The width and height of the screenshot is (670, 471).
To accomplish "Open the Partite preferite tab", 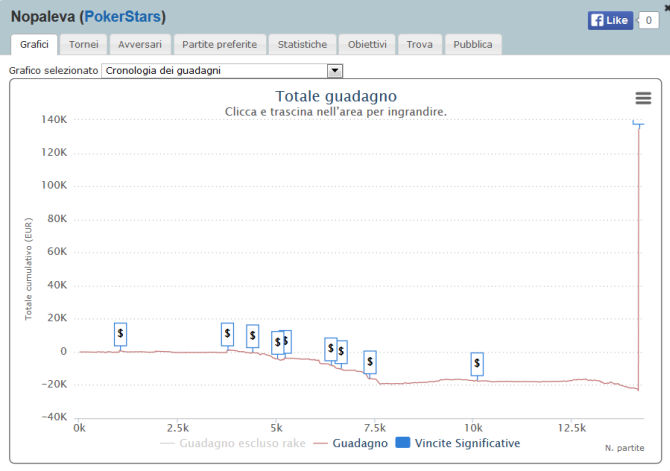I will click(220, 44).
